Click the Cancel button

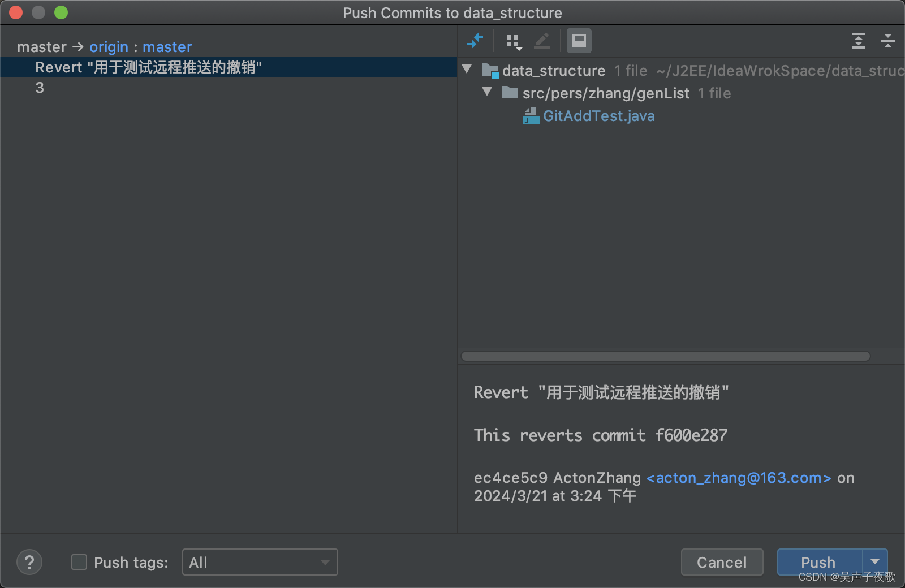(x=722, y=562)
